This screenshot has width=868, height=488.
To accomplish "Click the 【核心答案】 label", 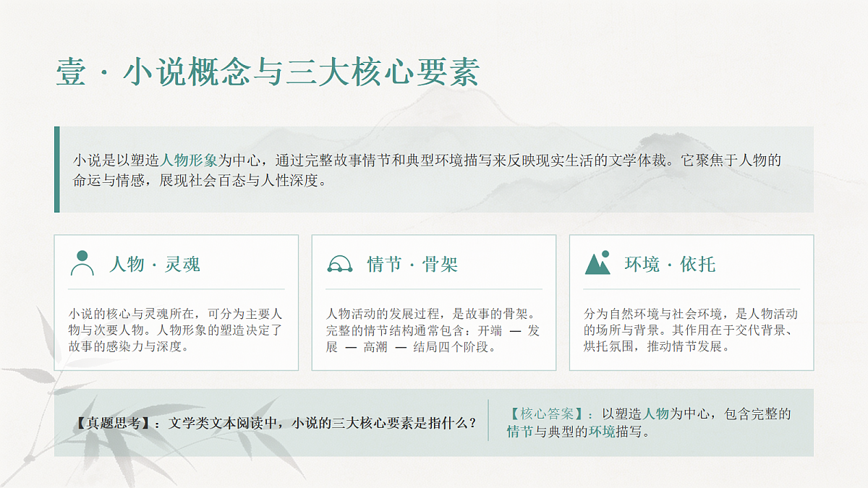I will (549, 414).
